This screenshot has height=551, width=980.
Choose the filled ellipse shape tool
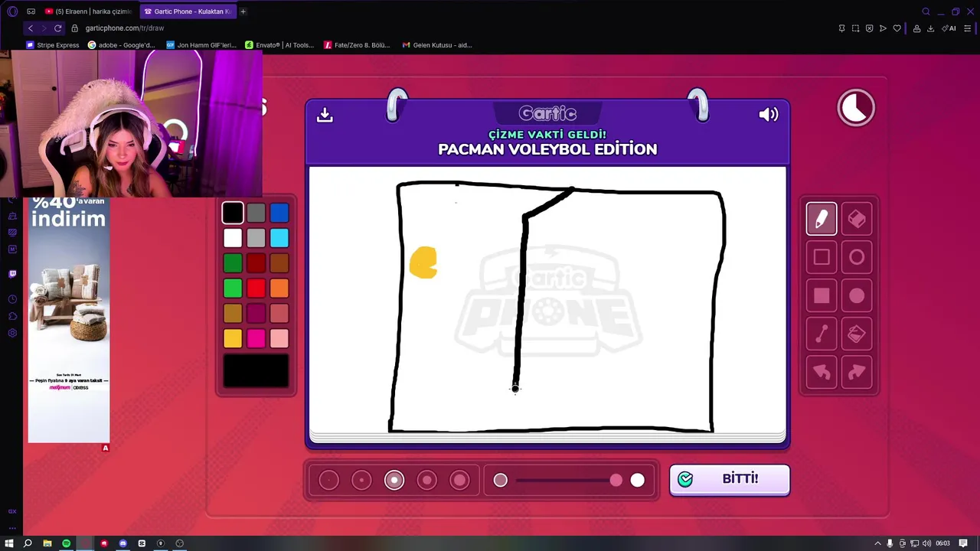(857, 295)
